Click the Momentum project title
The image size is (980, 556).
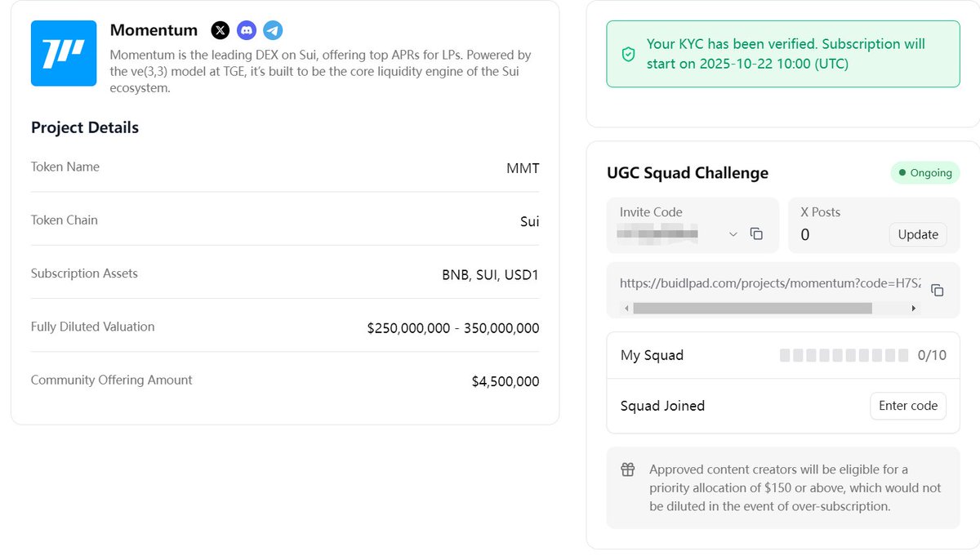click(x=154, y=30)
